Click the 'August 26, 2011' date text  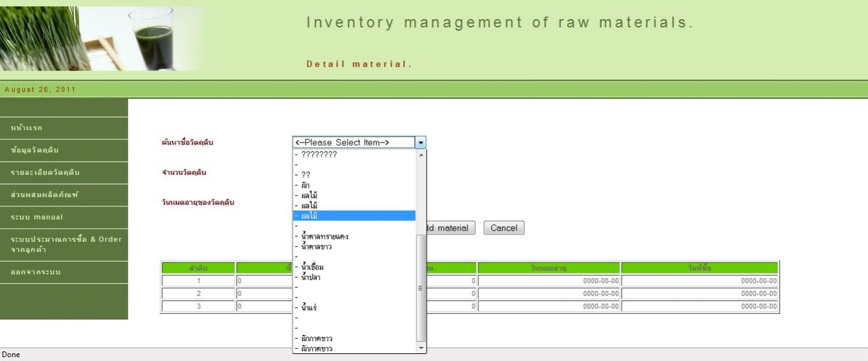[x=39, y=89]
